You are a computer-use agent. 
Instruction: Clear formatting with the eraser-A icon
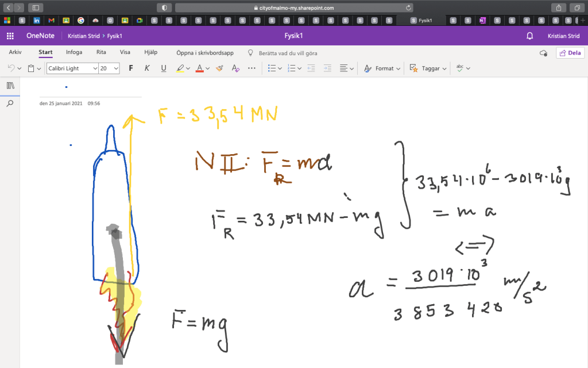(x=235, y=68)
